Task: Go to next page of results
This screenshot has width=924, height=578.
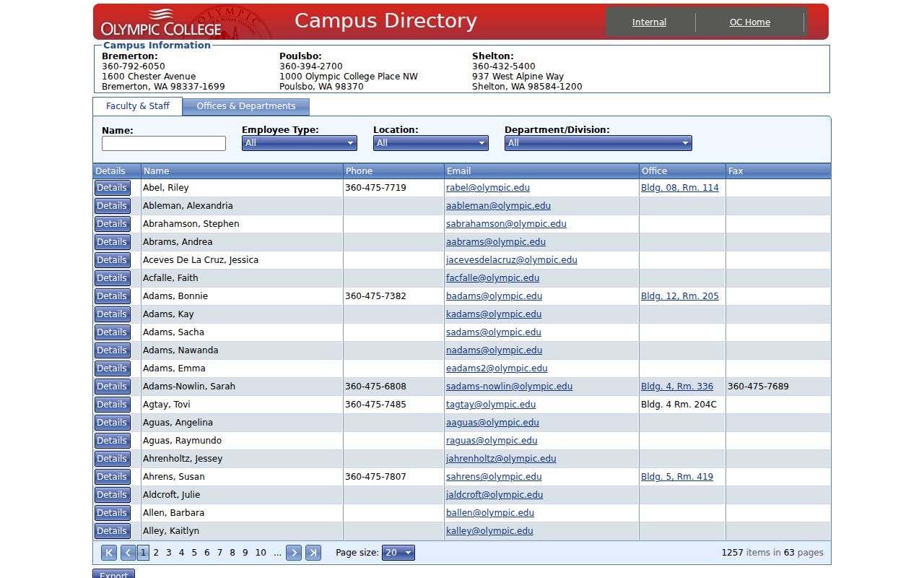Action: click(294, 553)
